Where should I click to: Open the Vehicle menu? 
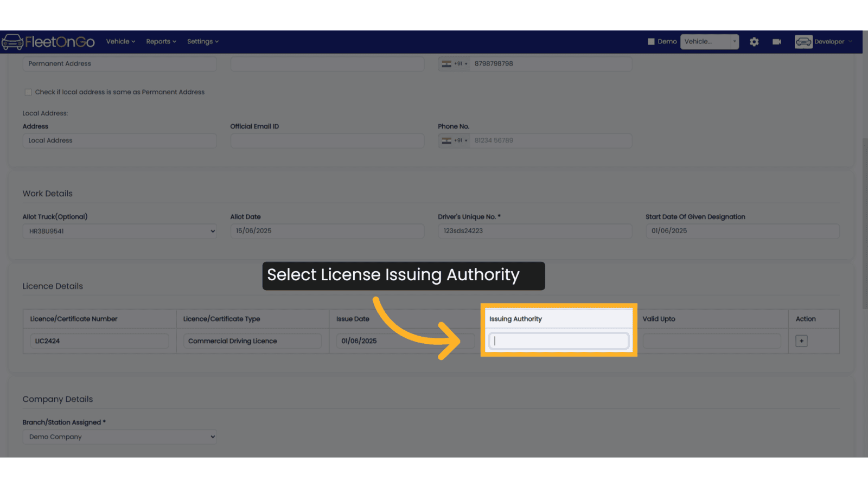(120, 42)
